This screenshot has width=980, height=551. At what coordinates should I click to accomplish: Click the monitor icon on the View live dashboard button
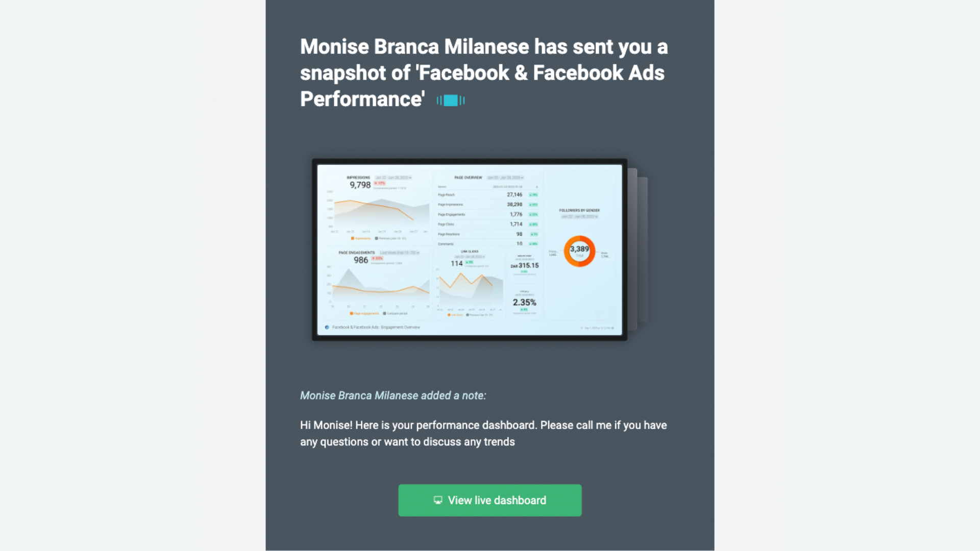click(438, 500)
